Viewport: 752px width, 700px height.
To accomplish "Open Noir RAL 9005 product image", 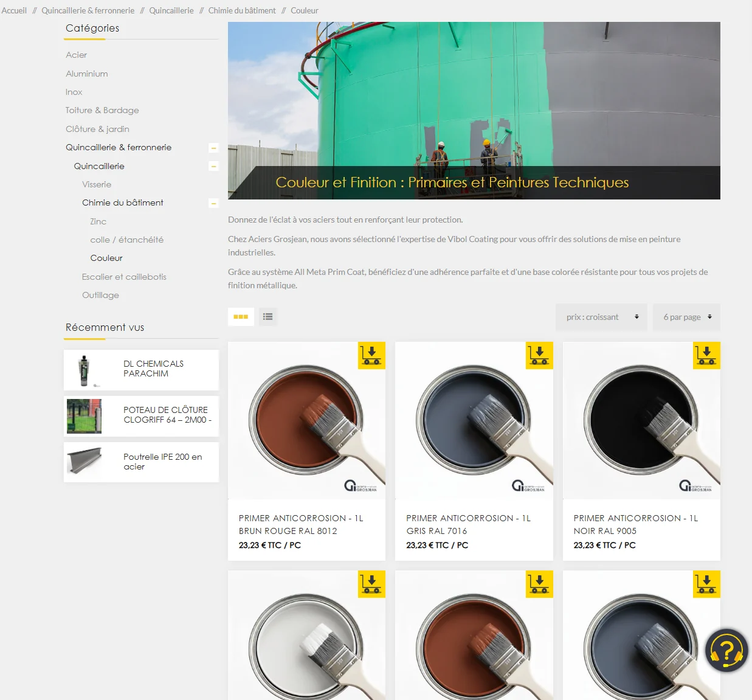I will (641, 421).
